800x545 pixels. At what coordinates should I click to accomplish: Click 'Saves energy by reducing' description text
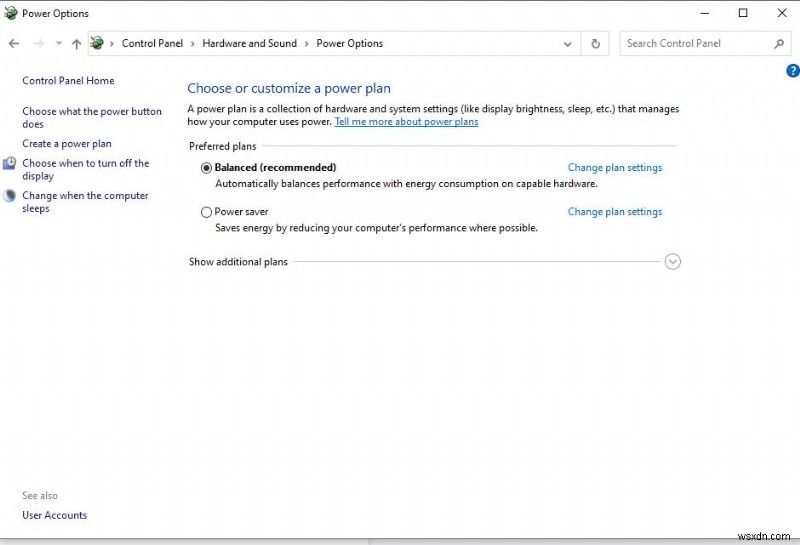(377, 228)
